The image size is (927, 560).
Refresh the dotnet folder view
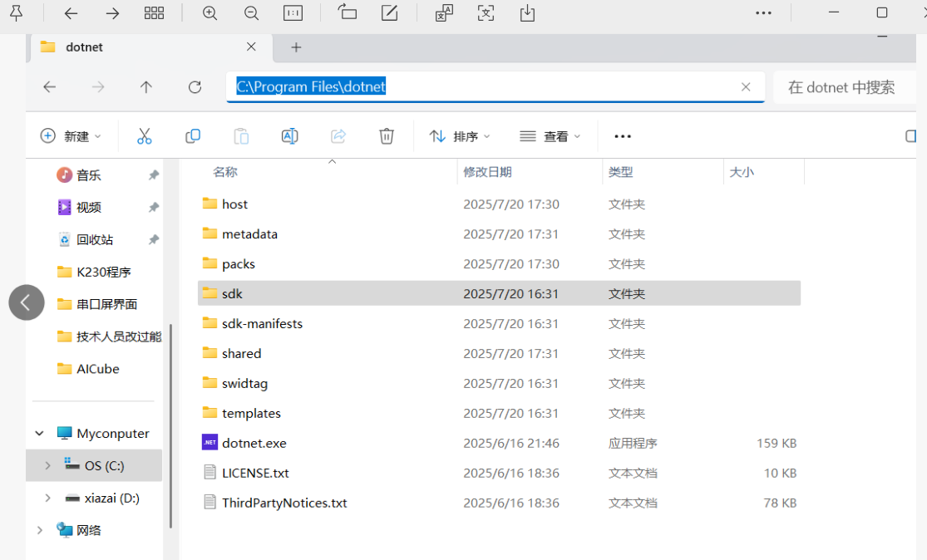(195, 87)
